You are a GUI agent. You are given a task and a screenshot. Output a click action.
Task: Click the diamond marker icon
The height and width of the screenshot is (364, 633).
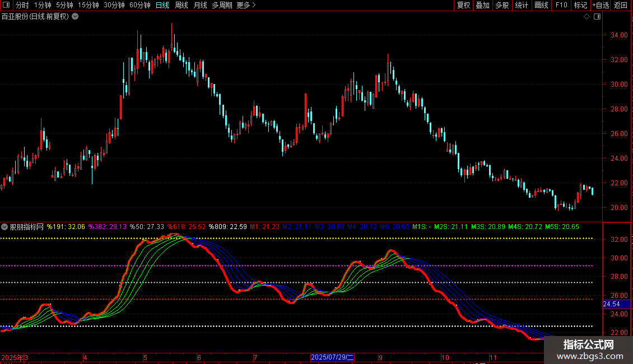(x=587, y=16)
